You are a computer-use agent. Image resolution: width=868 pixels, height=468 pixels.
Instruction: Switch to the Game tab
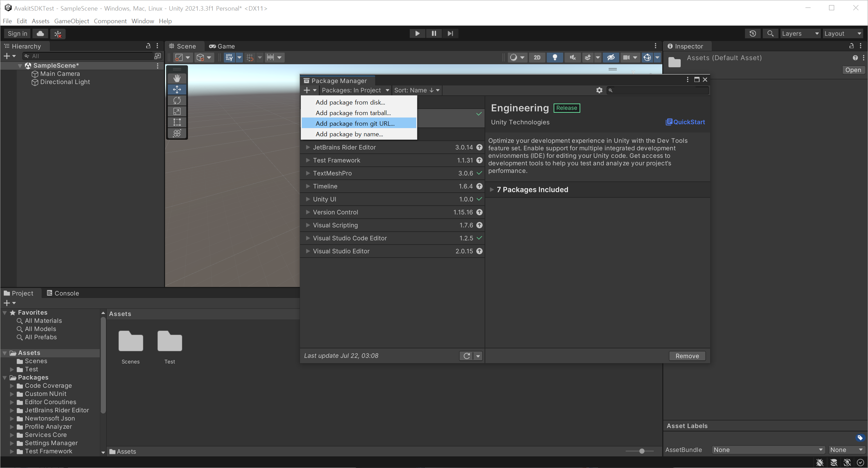pos(222,46)
